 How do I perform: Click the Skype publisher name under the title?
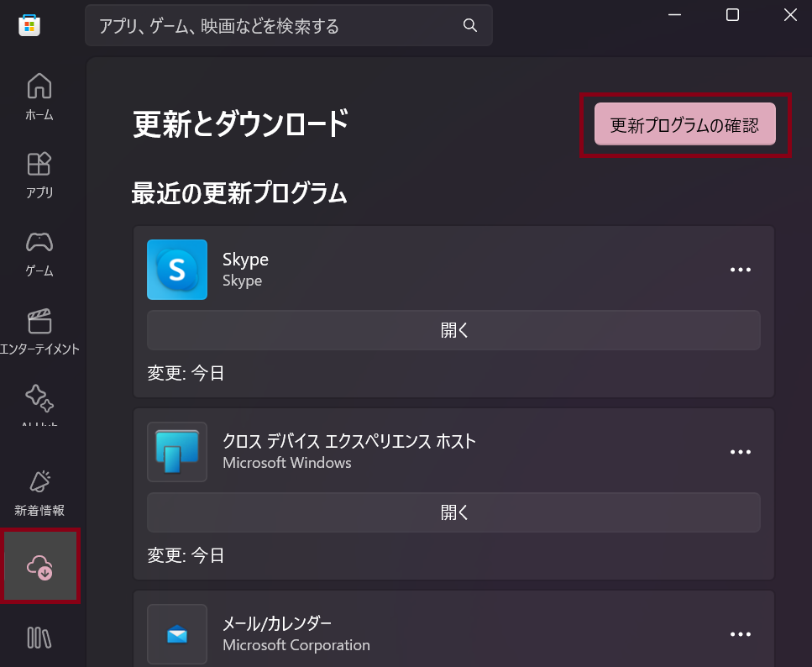pos(243,281)
